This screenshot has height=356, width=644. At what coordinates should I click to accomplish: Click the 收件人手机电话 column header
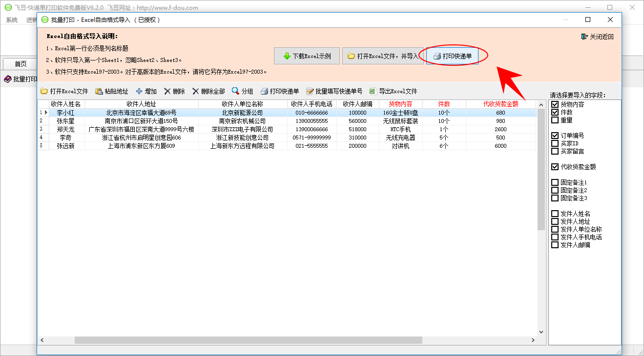click(312, 104)
